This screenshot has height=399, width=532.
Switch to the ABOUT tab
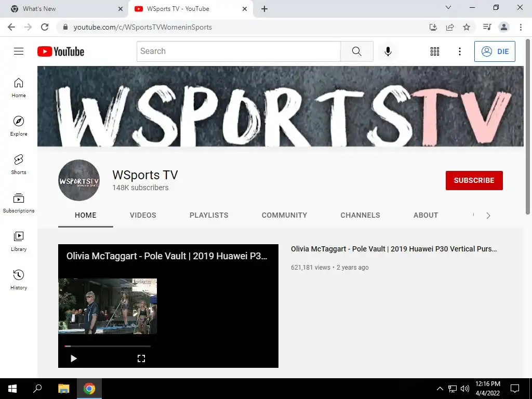coord(425,215)
